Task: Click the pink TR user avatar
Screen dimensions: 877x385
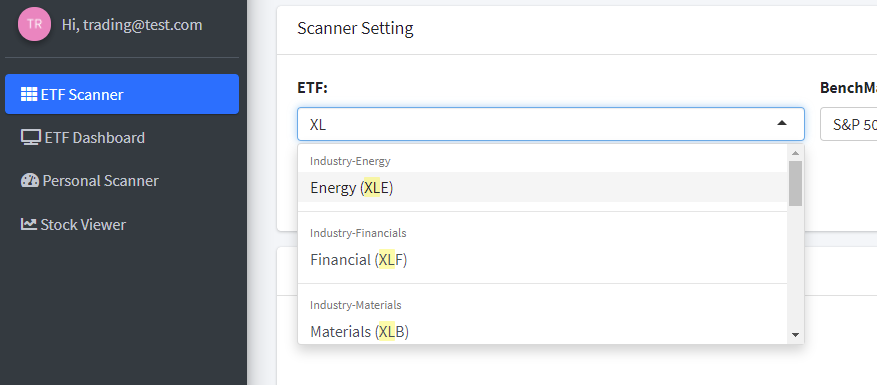Action: coord(35,24)
